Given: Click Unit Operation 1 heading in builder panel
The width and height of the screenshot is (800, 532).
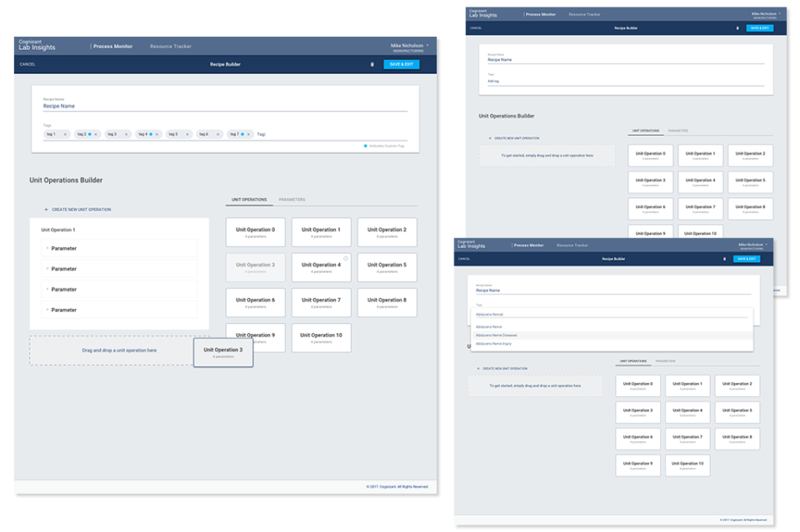Looking at the screenshot, I should pos(57,230).
